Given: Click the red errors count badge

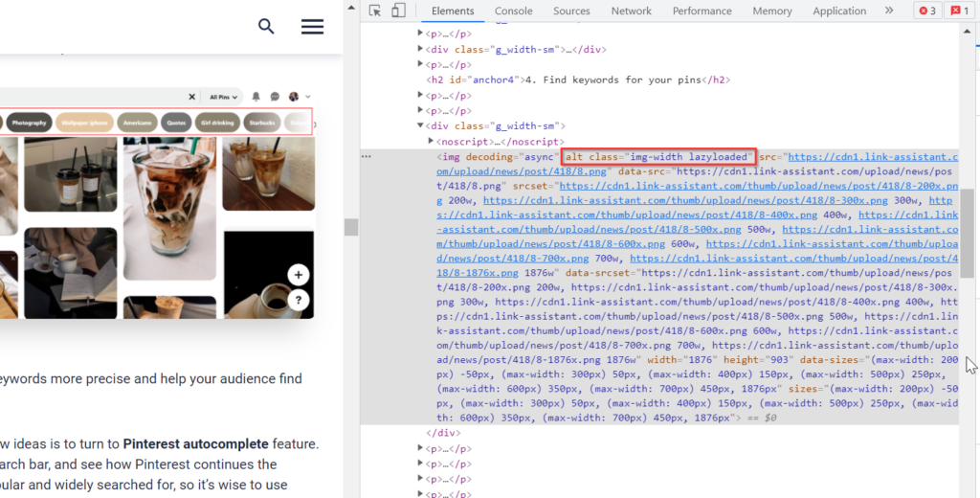Looking at the screenshot, I should [x=927, y=11].
